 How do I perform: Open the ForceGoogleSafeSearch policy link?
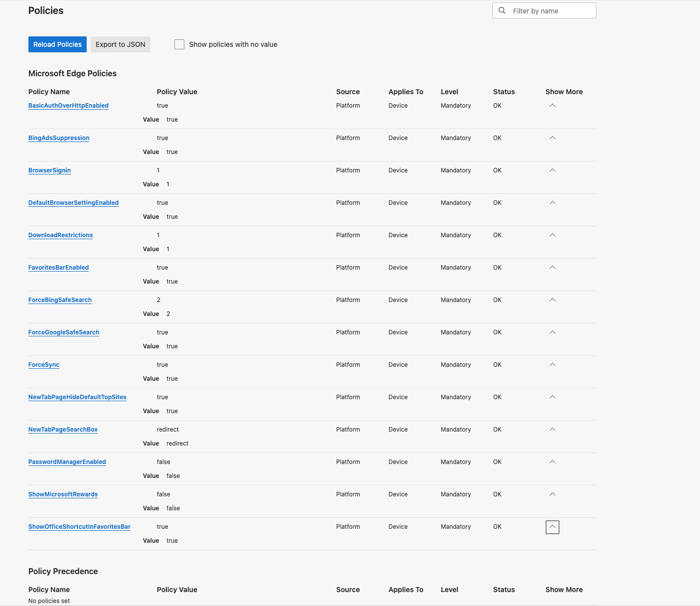coord(64,332)
